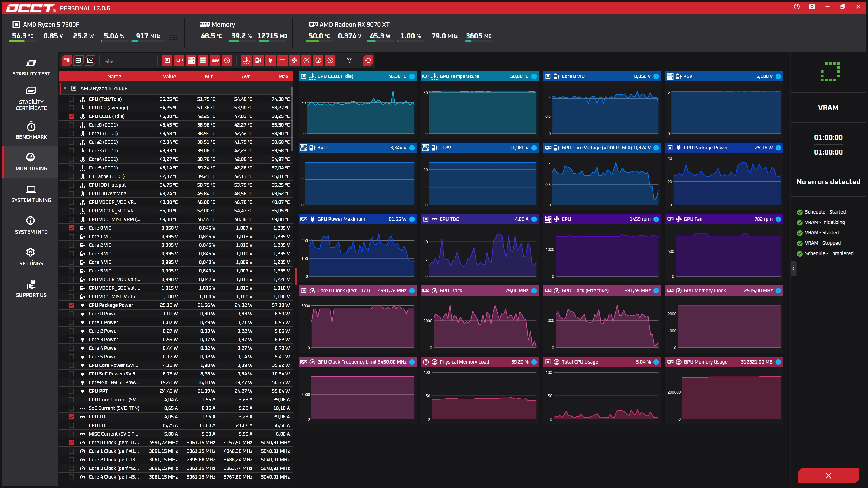The height and width of the screenshot is (488, 868).
Task: Switch to mixed table and graph view
Action: tap(67, 61)
